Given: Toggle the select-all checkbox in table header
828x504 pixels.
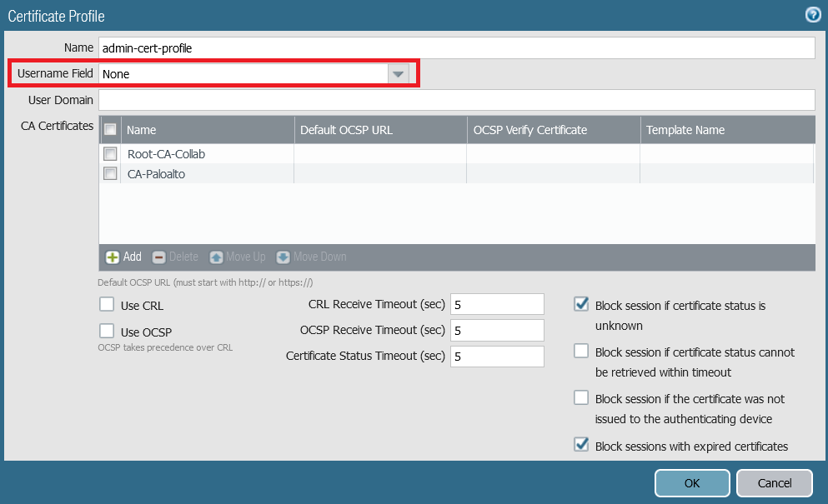Looking at the screenshot, I should point(110,130).
